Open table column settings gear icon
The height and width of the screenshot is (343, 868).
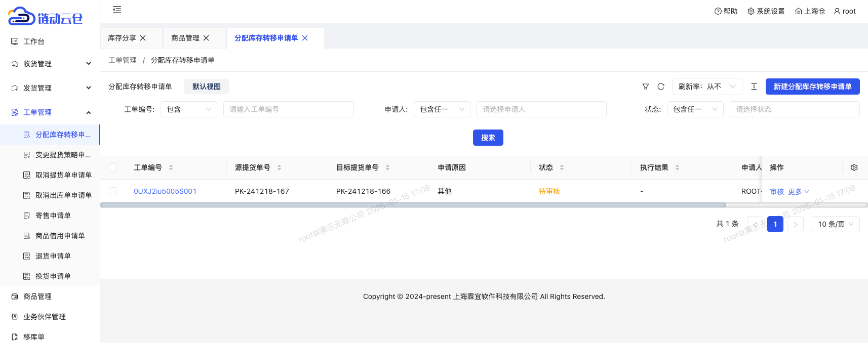[x=854, y=167]
